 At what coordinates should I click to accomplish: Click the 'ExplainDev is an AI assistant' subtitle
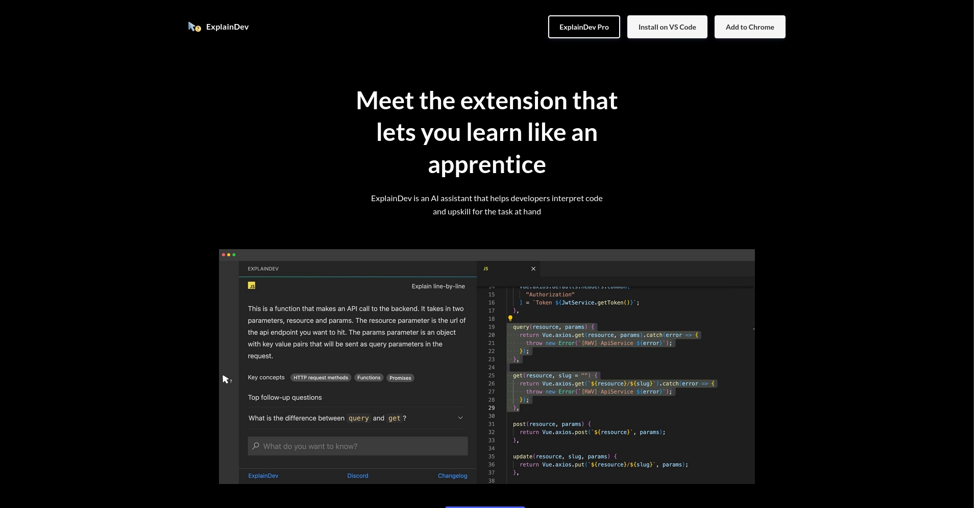(487, 205)
